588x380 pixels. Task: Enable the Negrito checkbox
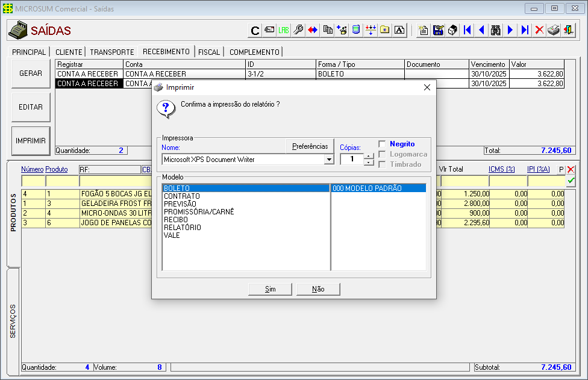(382, 144)
